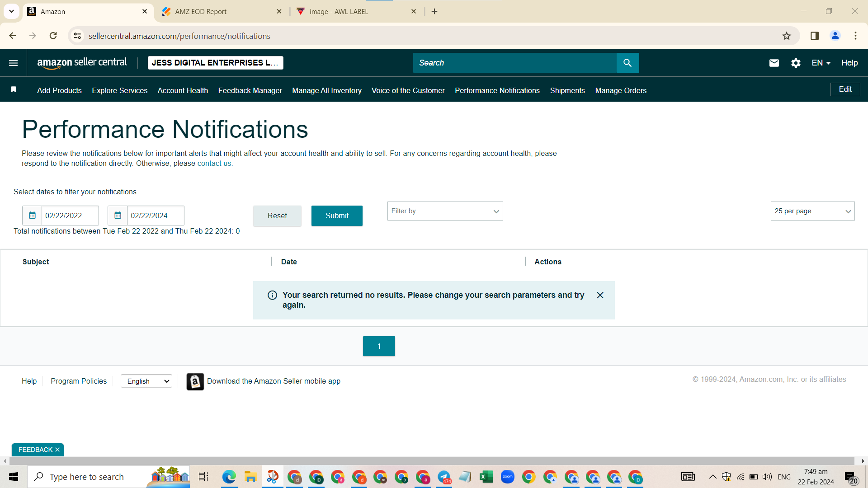
Task: Open the Chrome three-dot menu
Action: tap(855, 36)
